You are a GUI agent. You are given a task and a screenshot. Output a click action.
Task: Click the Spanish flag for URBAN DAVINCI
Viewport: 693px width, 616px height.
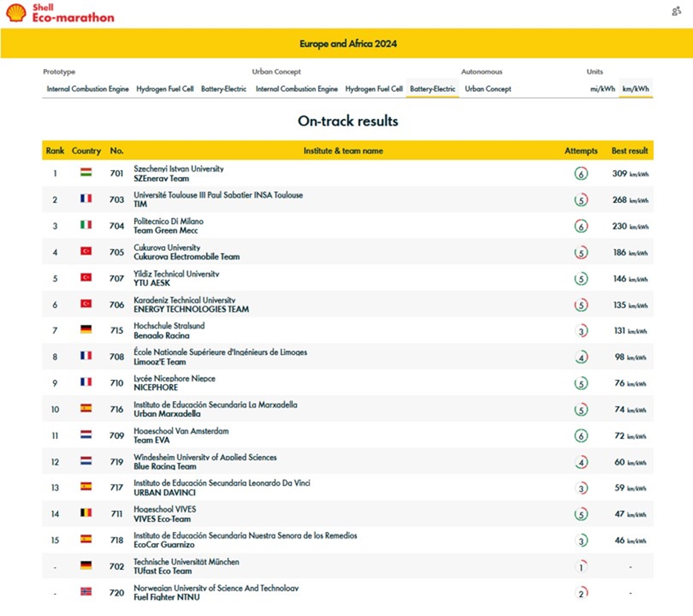point(86,487)
